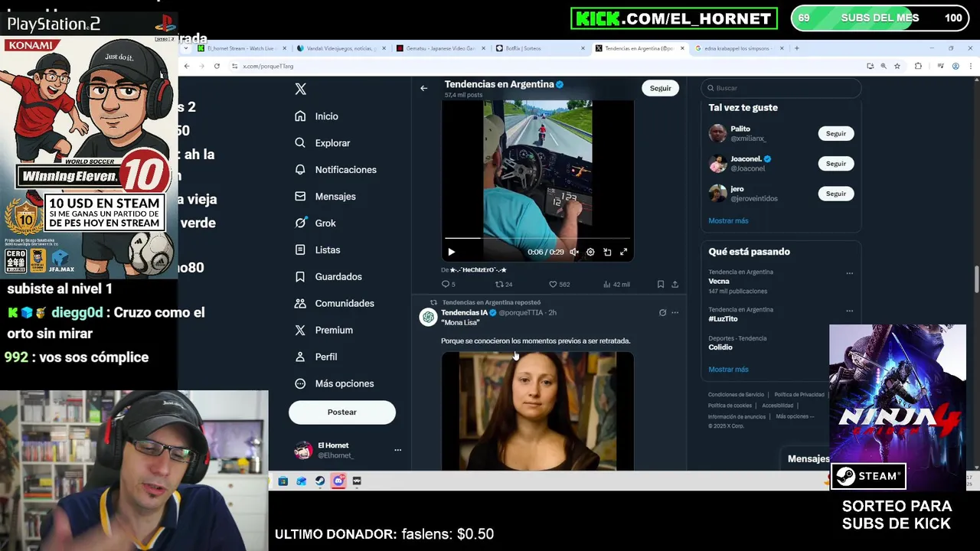Viewport: 980px width, 551px height.
Task: Open video settings gear icon
Action: (590, 252)
